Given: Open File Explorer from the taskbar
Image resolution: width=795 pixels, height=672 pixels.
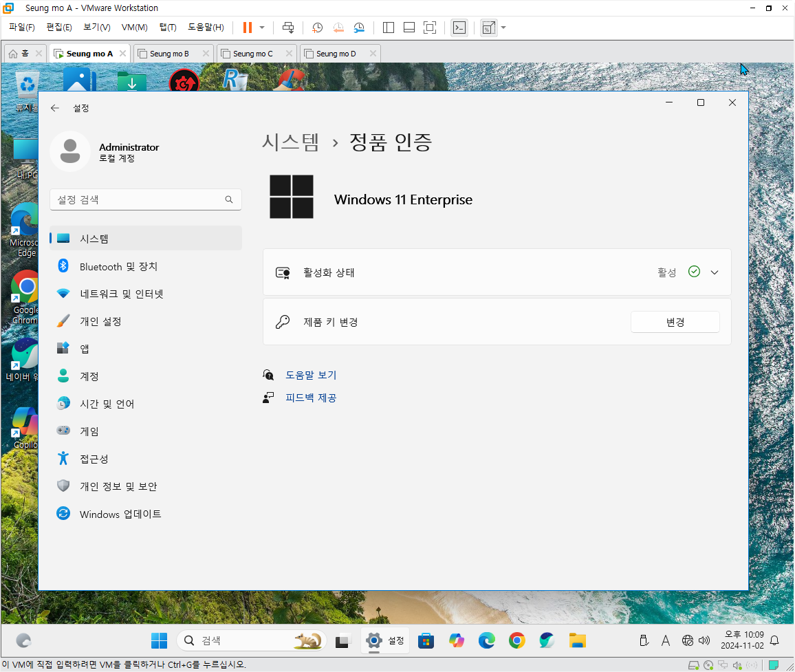Looking at the screenshot, I should pos(578,640).
